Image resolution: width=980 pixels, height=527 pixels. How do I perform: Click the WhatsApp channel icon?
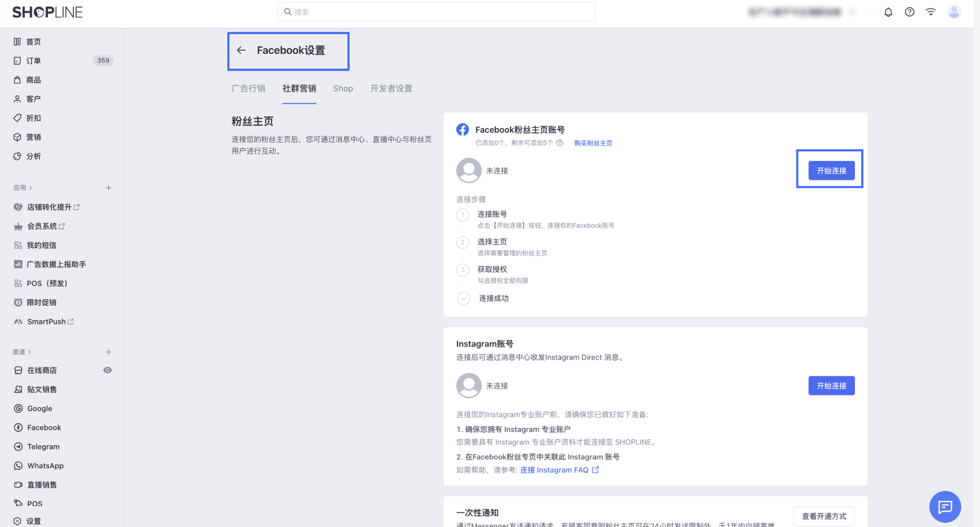pyautogui.click(x=18, y=466)
